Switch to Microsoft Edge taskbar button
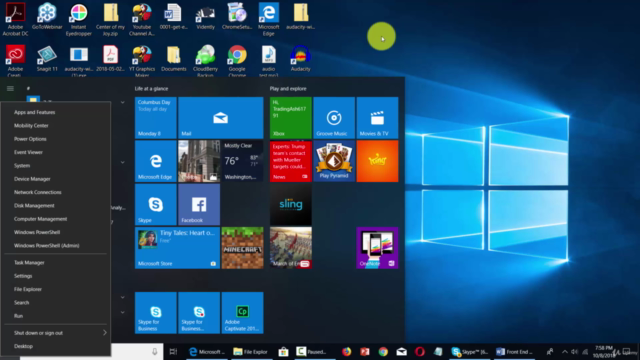This screenshot has width=640, height=360. (x=207, y=351)
